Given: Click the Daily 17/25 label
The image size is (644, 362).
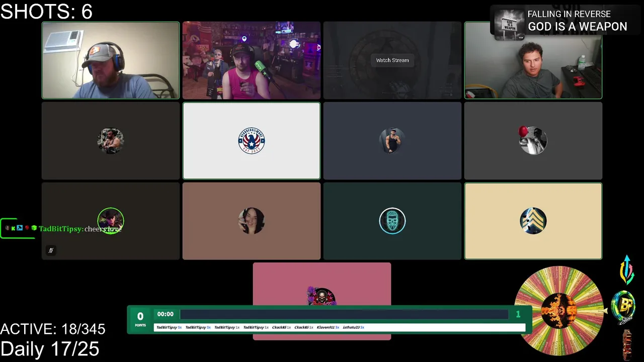Looking at the screenshot, I should [x=50, y=348].
